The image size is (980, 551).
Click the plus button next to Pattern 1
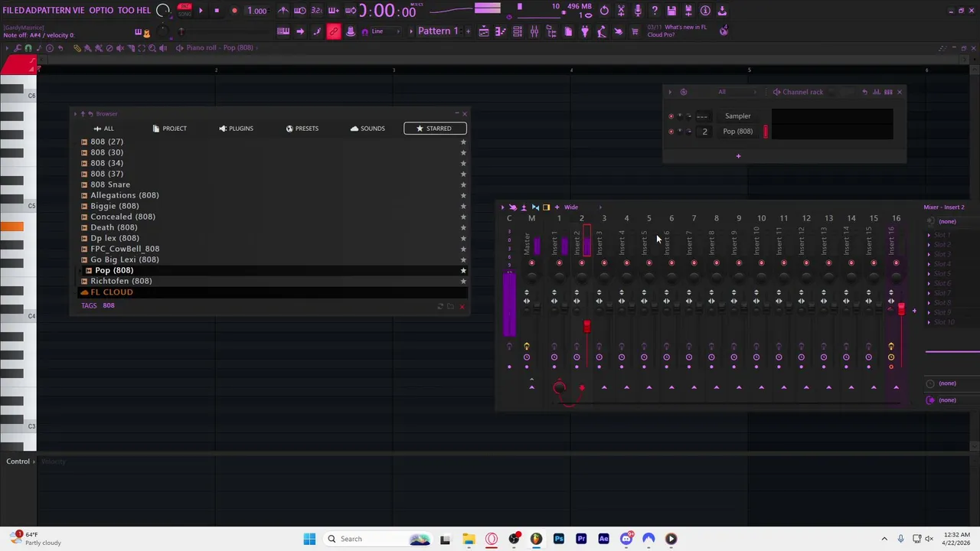(x=466, y=31)
